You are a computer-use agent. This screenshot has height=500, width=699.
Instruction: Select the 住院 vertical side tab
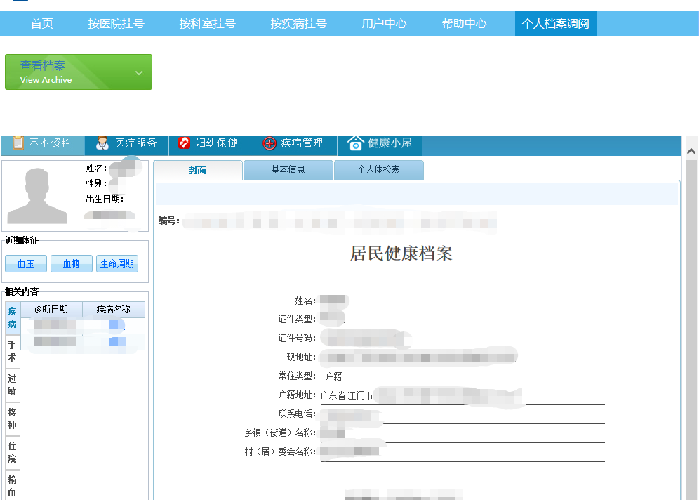coord(12,452)
